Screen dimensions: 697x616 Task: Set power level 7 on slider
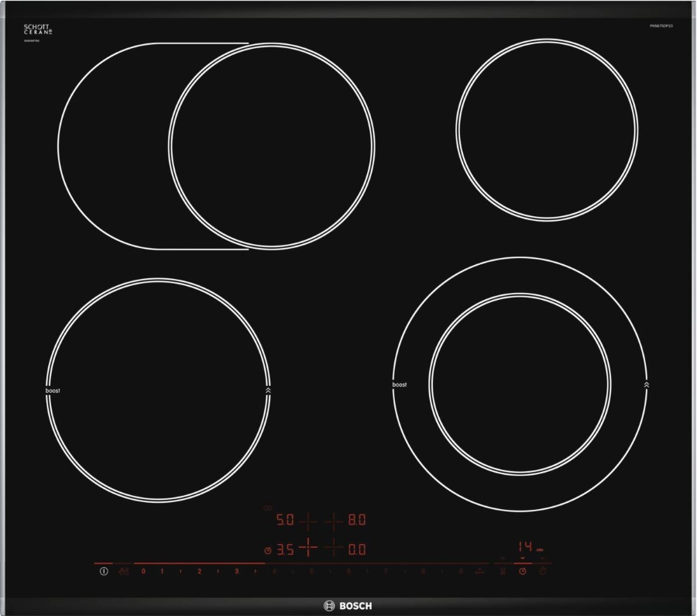386,572
